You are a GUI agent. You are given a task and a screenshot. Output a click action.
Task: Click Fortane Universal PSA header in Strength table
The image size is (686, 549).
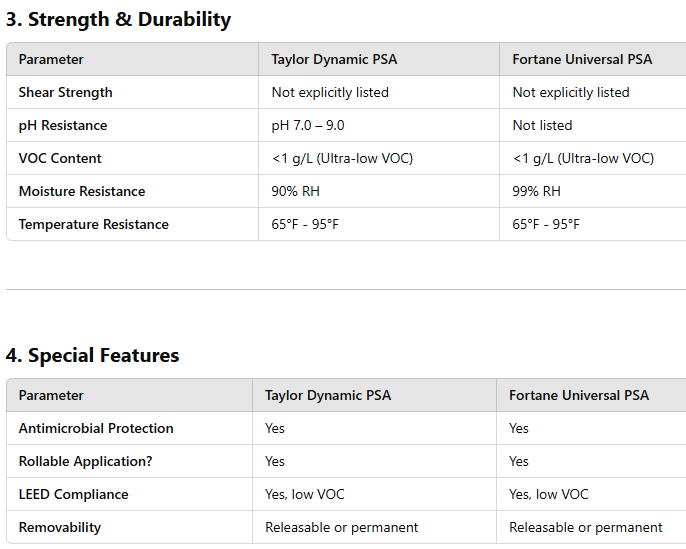click(x=582, y=59)
